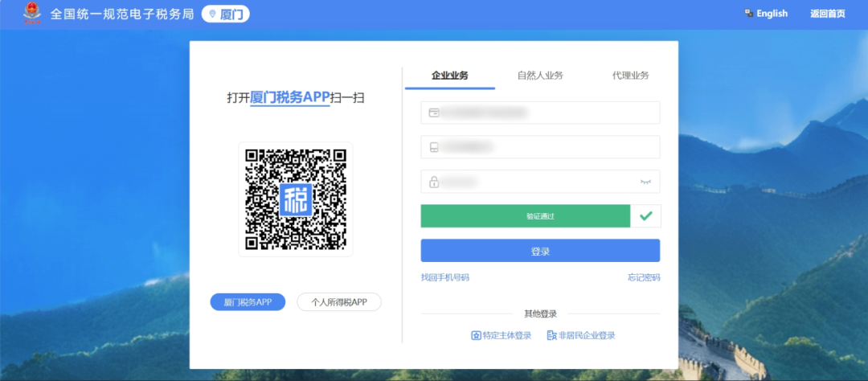Screen dimensions: 868x381
Task: Click the 税 logo in QR center
Action: tap(296, 200)
